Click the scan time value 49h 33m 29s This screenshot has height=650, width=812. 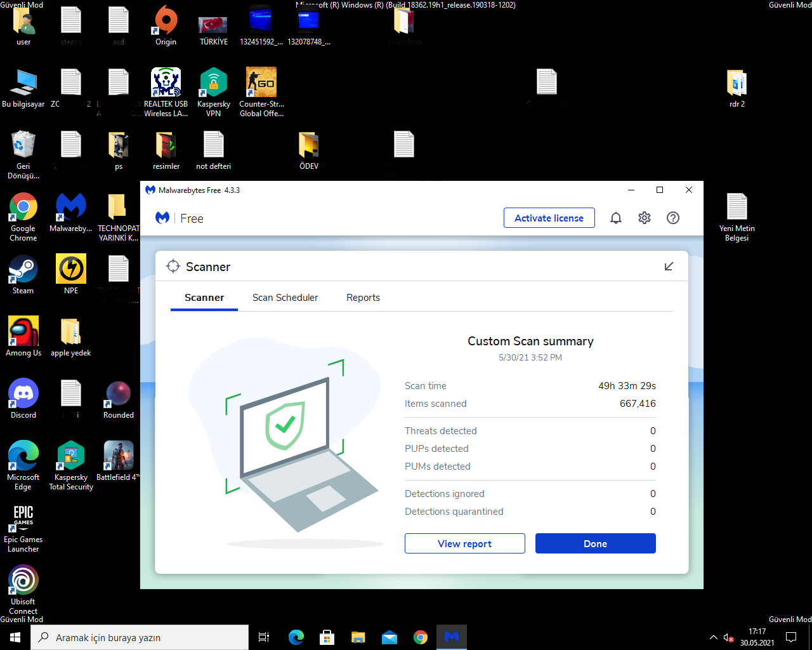coord(627,386)
